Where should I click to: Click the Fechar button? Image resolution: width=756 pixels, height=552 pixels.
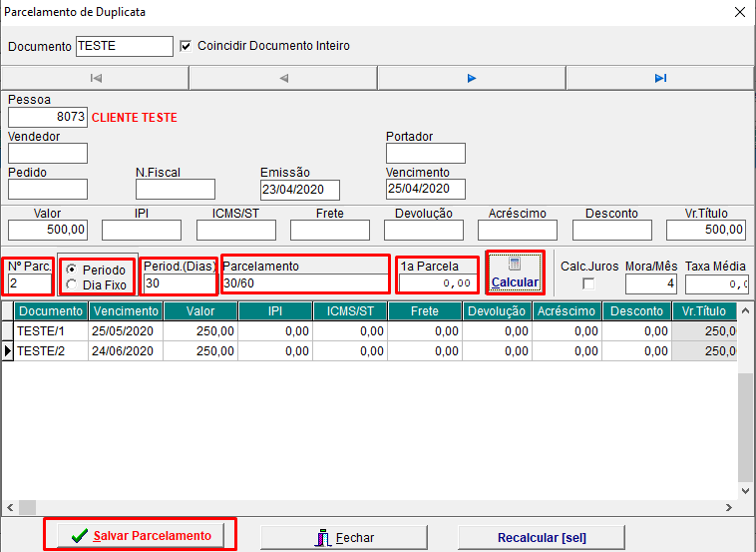(345, 537)
